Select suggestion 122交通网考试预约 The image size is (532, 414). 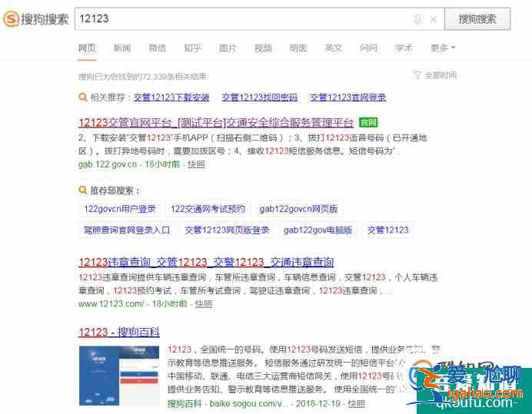pos(208,209)
